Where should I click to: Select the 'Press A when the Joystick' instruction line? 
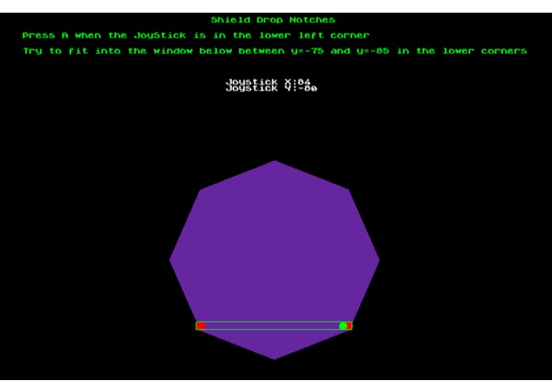pos(195,36)
